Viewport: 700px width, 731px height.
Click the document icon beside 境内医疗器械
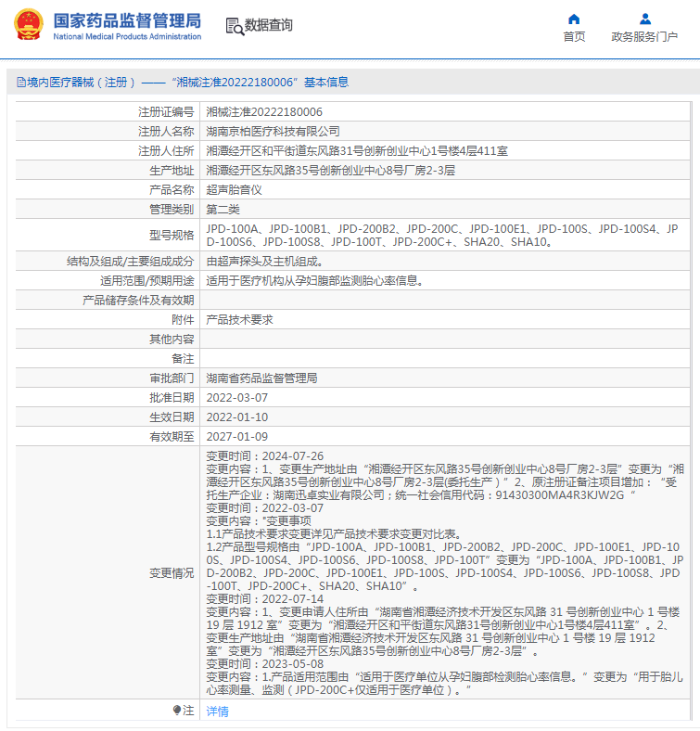click(21, 83)
